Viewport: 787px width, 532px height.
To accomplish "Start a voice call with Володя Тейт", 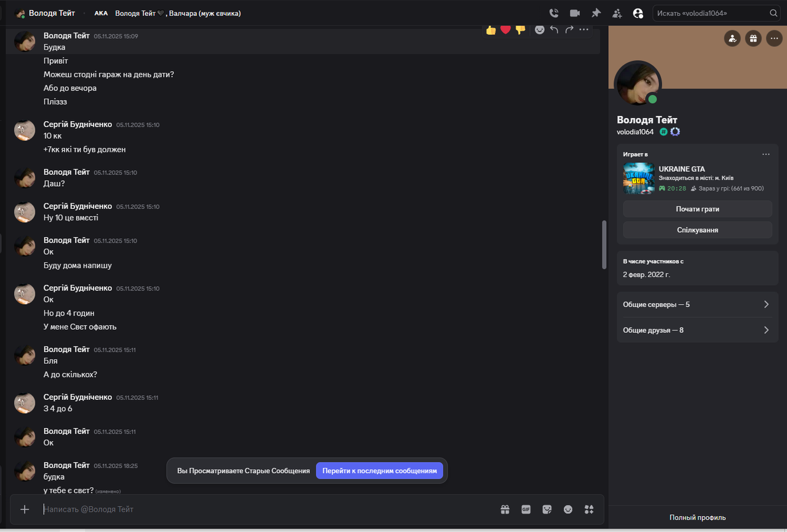I will click(553, 13).
